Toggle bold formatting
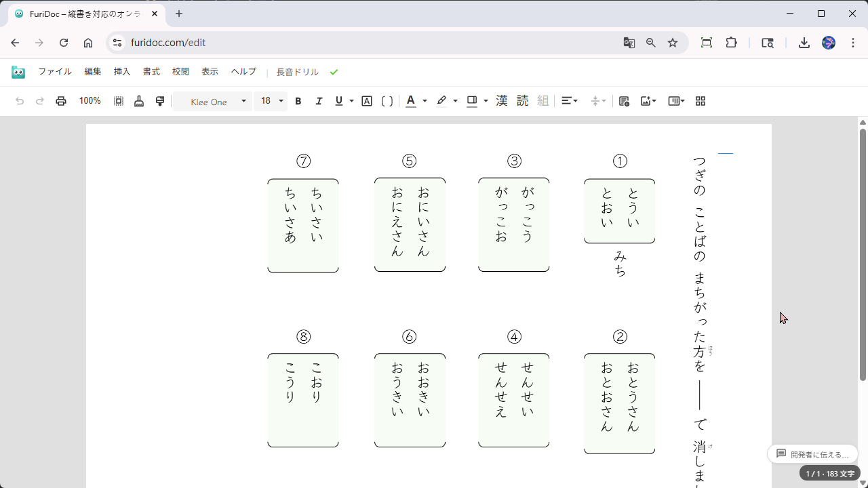 [298, 101]
